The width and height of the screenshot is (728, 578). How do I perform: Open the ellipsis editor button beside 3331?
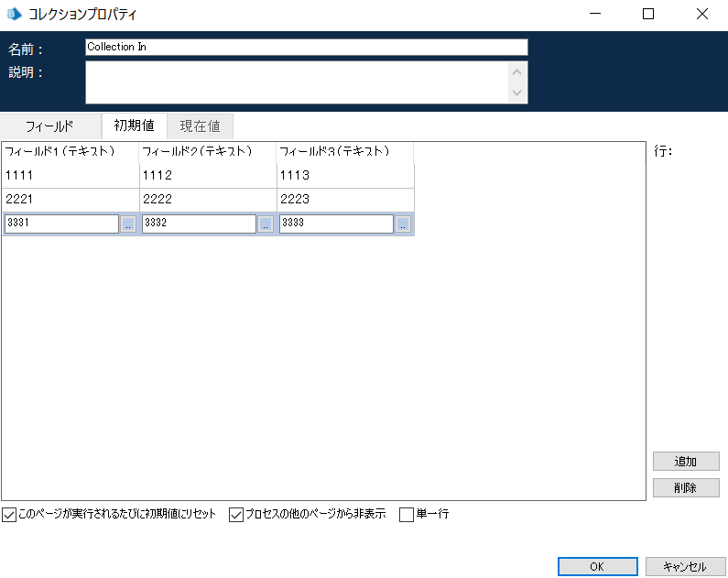point(128,224)
